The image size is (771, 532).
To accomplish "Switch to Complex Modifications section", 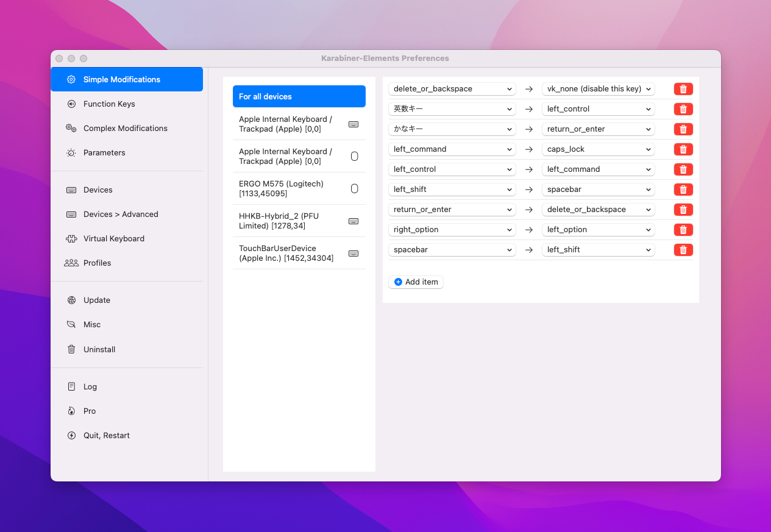I will point(127,128).
